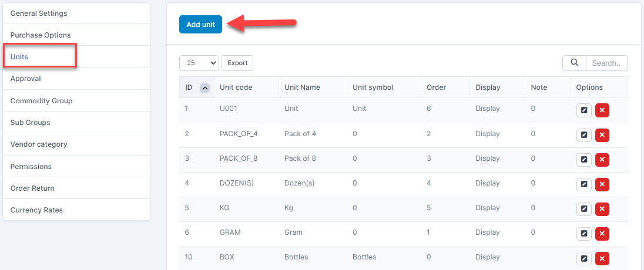Go to Commodity Group settings

pyautogui.click(x=41, y=101)
